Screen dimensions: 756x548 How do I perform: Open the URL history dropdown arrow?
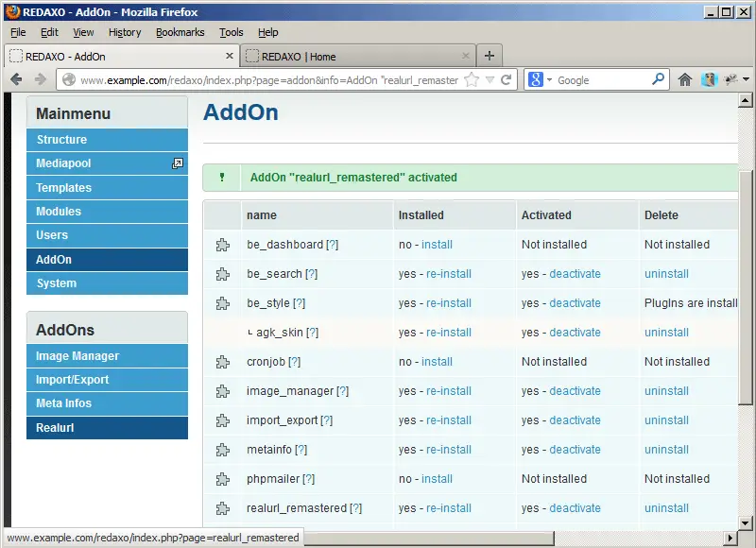490,80
